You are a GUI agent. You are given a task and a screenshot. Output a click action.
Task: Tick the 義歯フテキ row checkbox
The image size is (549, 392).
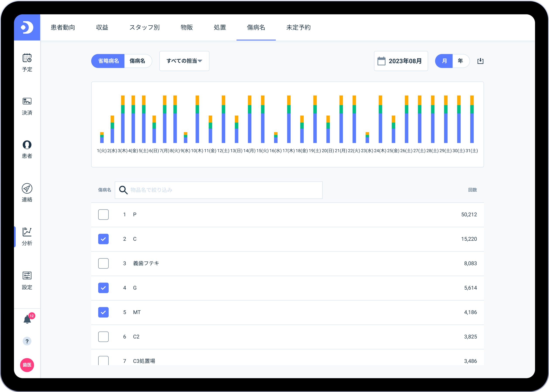(103, 263)
